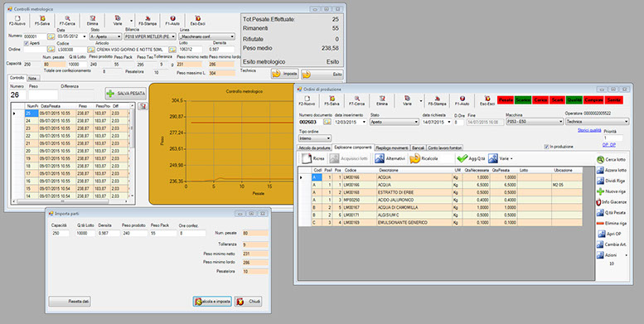
Task: Click the Info Giacenze icon
Action: (599, 202)
